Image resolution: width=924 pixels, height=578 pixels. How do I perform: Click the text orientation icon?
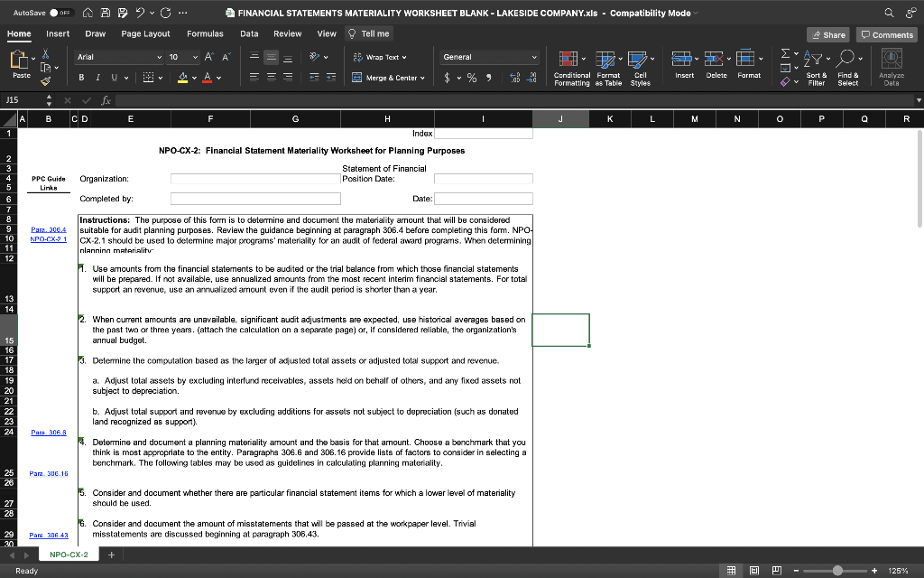click(x=315, y=57)
